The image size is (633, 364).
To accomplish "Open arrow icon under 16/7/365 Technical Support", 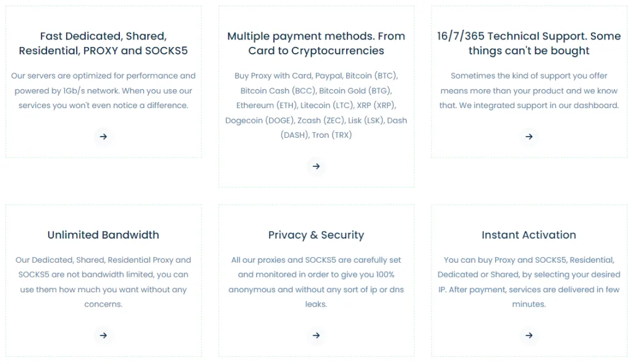I will coord(529,137).
